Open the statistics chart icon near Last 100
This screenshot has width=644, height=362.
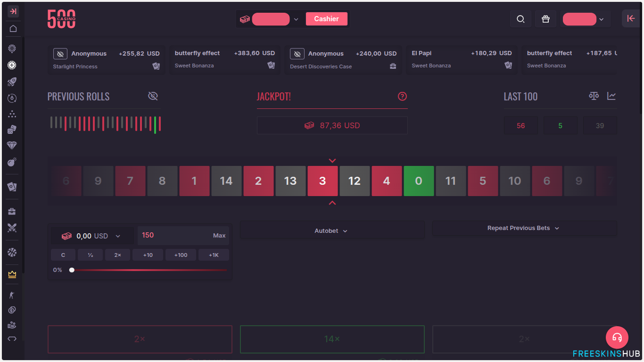(611, 96)
